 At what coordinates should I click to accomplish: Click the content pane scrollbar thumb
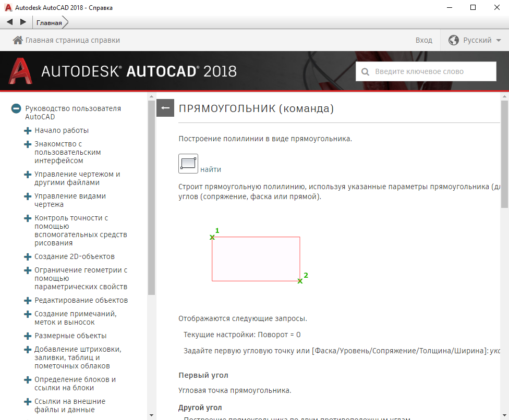tap(504, 154)
